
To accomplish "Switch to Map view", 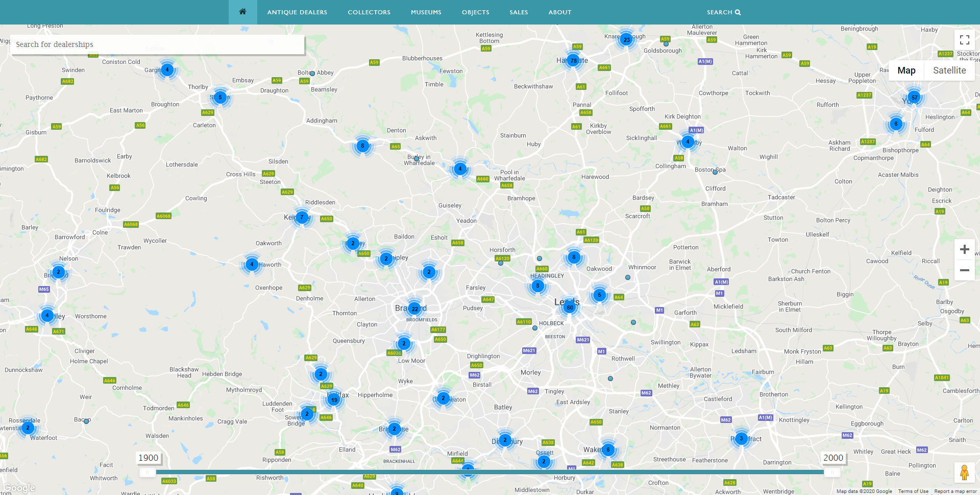I will [x=906, y=70].
